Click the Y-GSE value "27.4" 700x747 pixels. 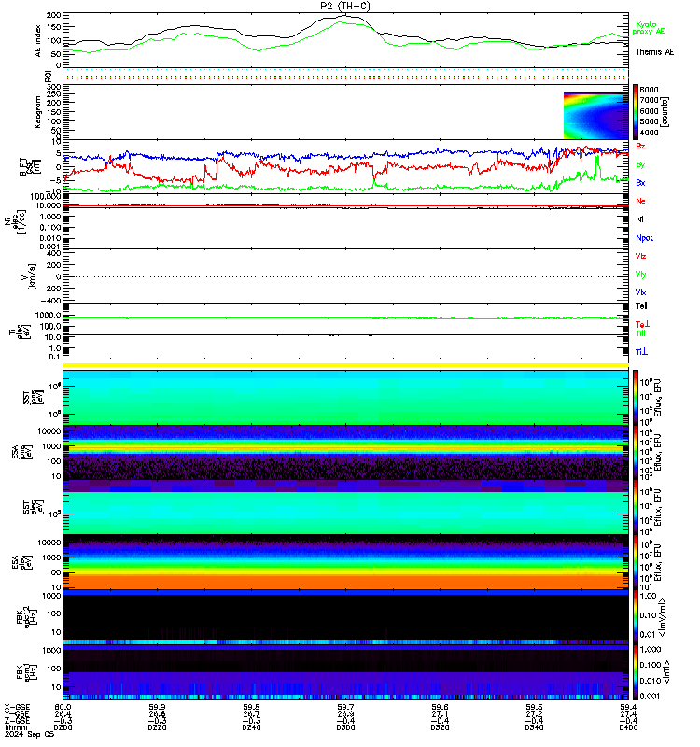click(628, 714)
